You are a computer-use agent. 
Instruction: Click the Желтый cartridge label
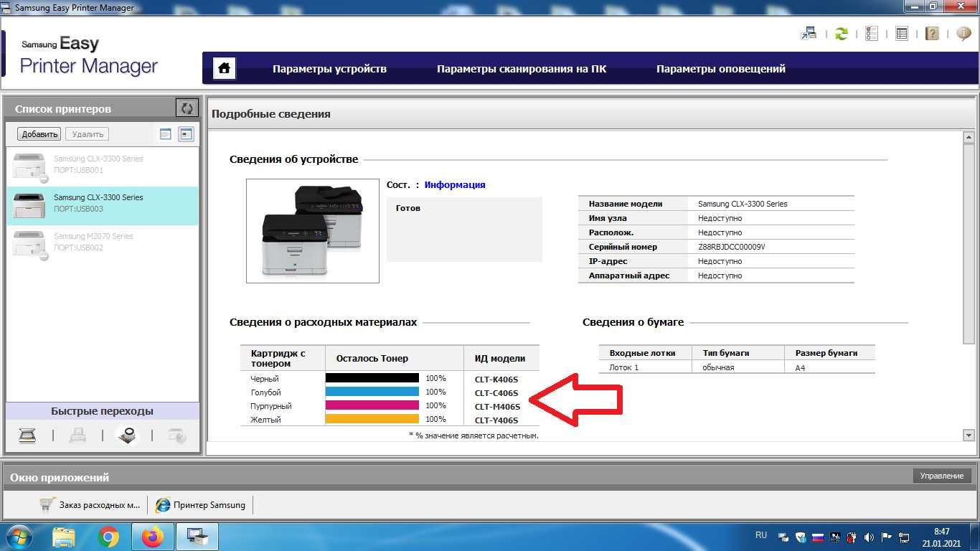coord(265,420)
